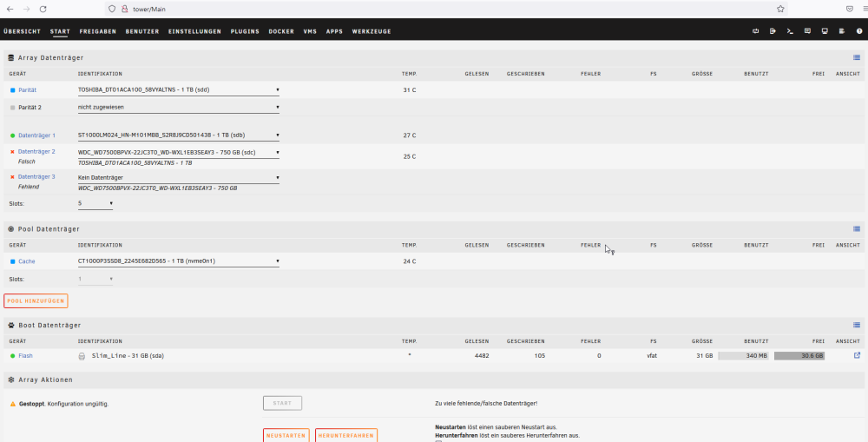The width and height of the screenshot is (868, 442).
Task: Click the 4482 reads value for Flash
Action: (482, 355)
